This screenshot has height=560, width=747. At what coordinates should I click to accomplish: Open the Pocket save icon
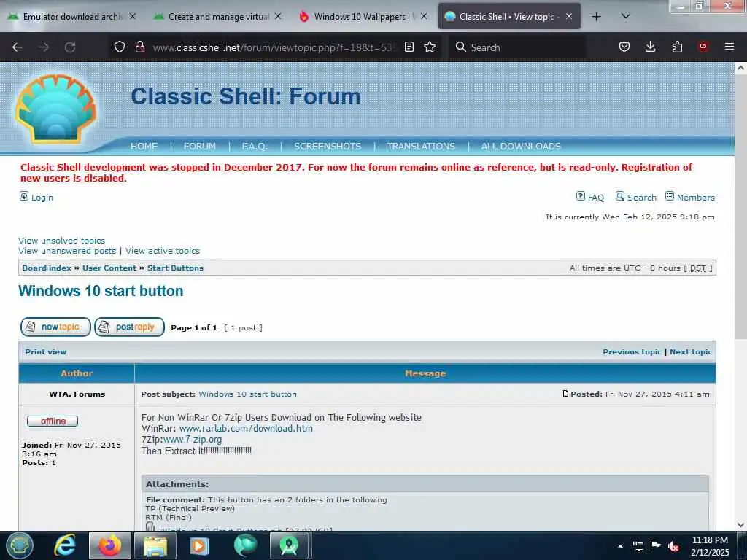tap(624, 47)
